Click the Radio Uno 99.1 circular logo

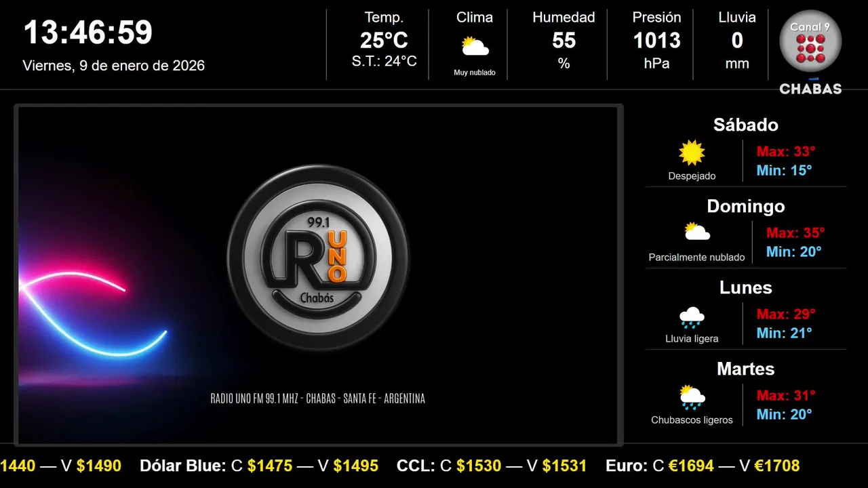(x=319, y=256)
